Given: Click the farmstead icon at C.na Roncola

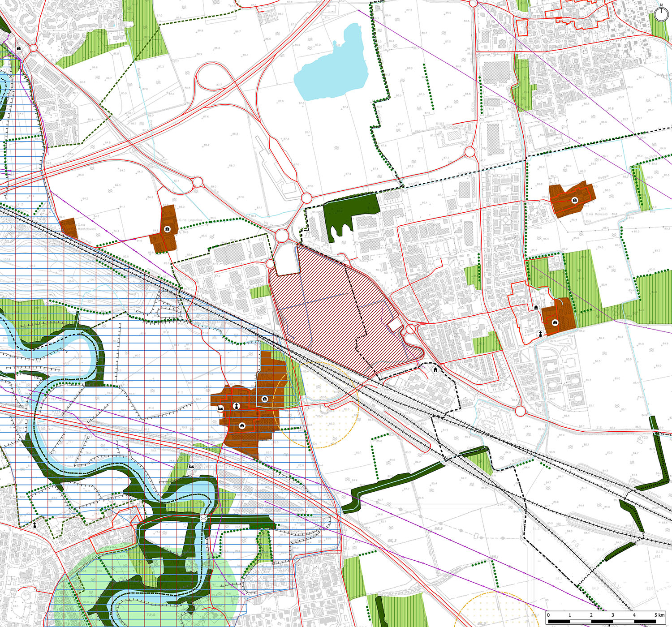Looking at the screenshot, I should 574,200.
